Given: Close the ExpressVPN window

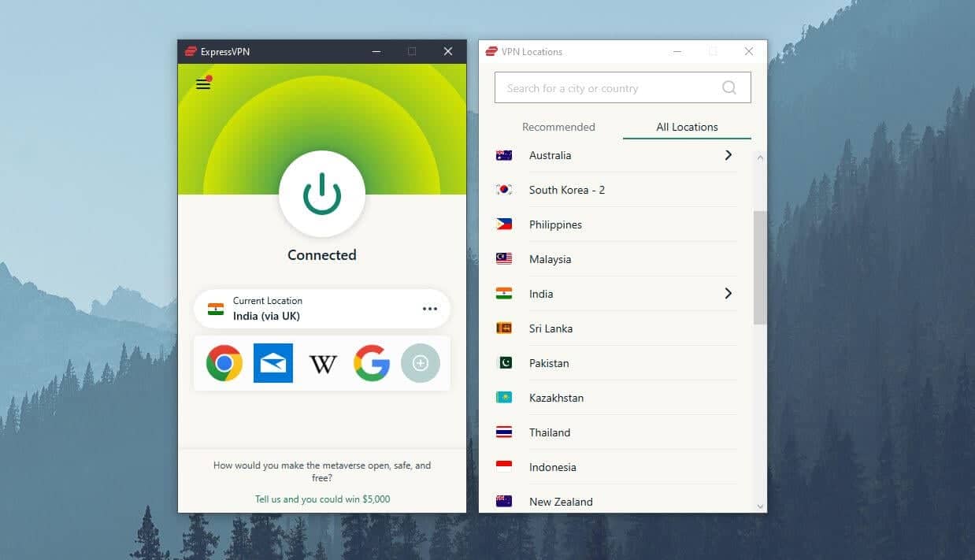Looking at the screenshot, I should click(448, 52).
